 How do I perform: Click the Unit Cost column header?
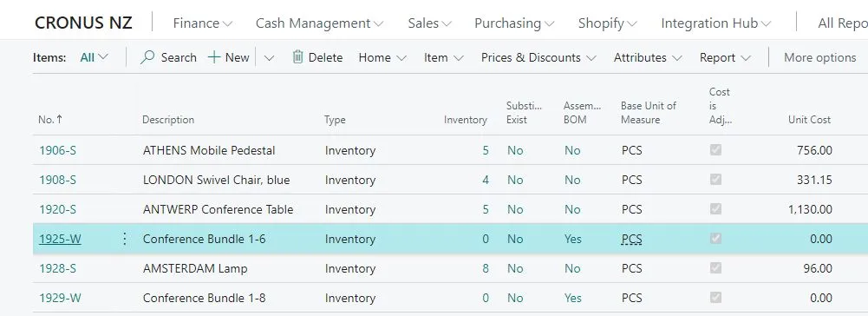tap(809, 120)
